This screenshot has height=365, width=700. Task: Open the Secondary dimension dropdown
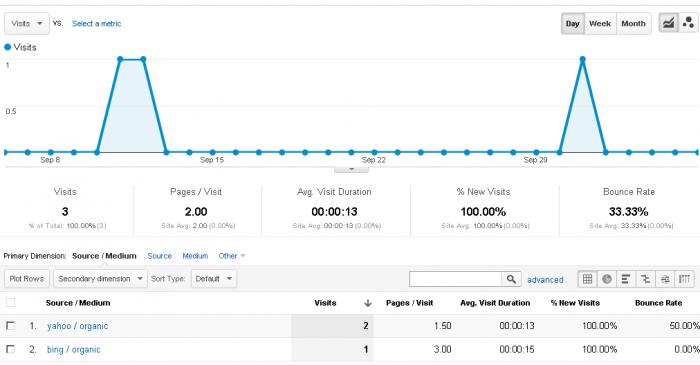(100, 279)
